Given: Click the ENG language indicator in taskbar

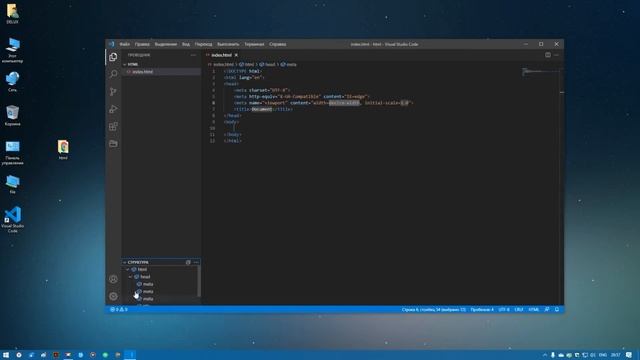Looking at the screenshot, I should [602, 355].
